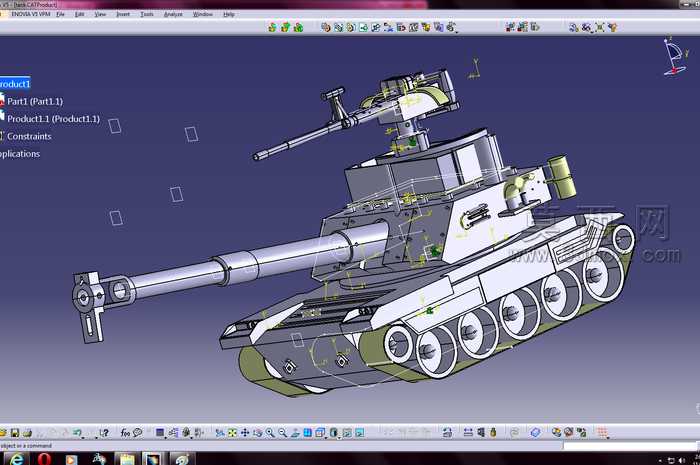The image size is (700, 465).
Task: Click the Measure Between icon
Action: [468, 432]
